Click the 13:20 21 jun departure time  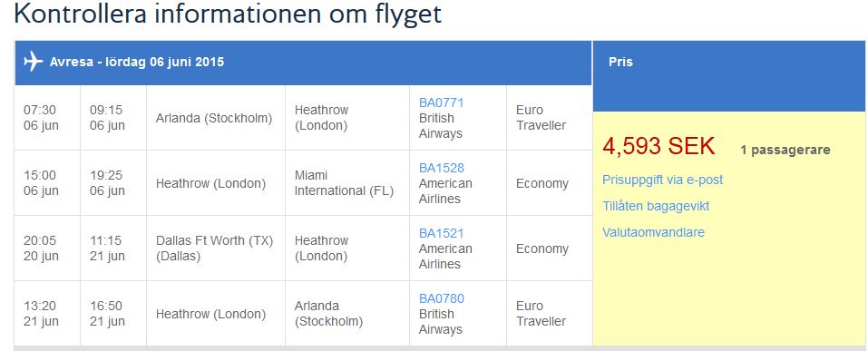tap(41, 314)
